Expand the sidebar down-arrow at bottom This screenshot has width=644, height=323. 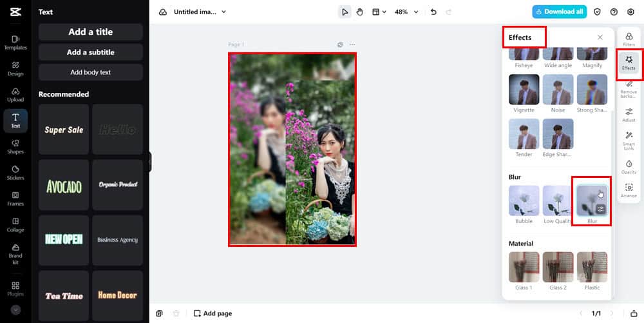point(15,310)
